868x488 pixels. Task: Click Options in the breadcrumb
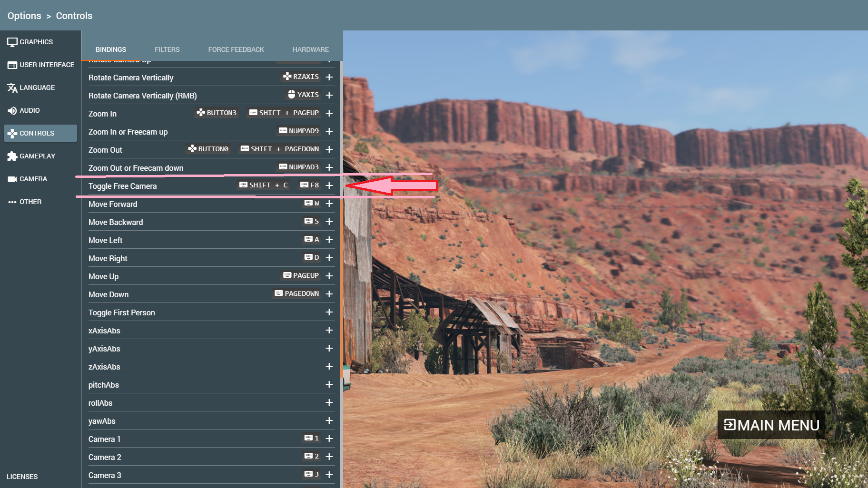point(24,16)
